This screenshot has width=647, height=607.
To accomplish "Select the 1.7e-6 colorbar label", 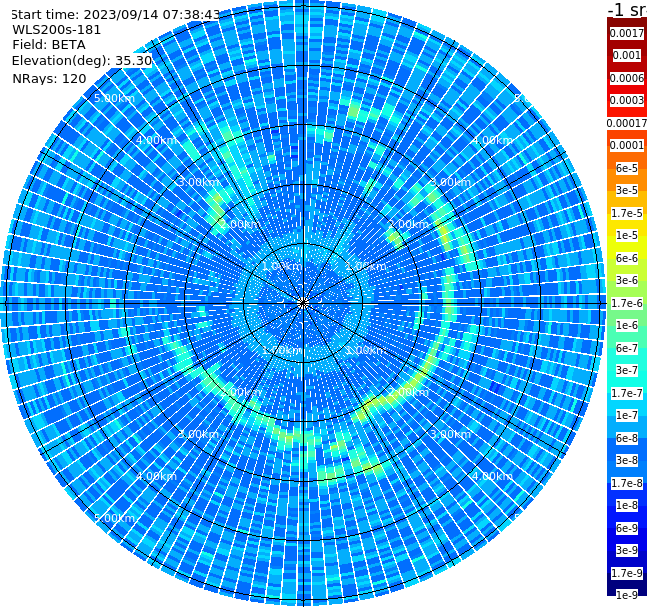I will (626, 303).
